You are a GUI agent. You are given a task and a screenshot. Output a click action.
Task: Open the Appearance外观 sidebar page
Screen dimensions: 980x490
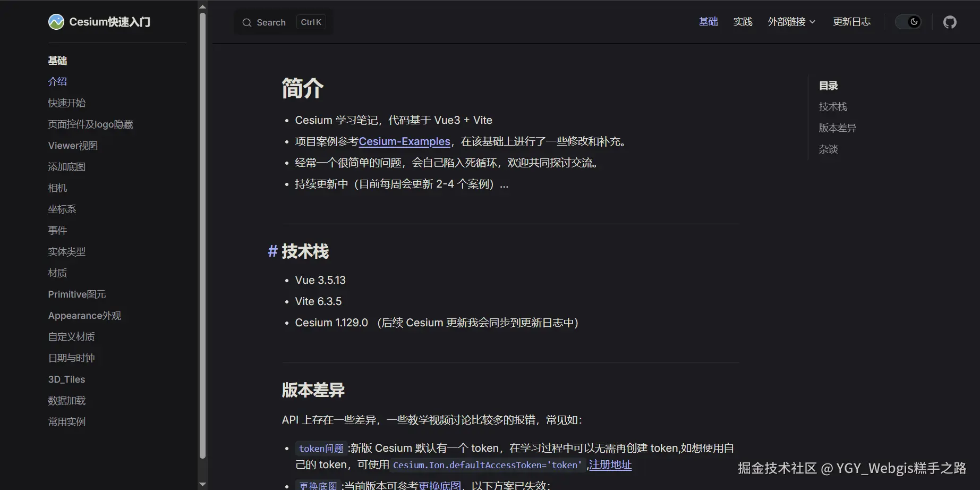(x=84, y=315)
